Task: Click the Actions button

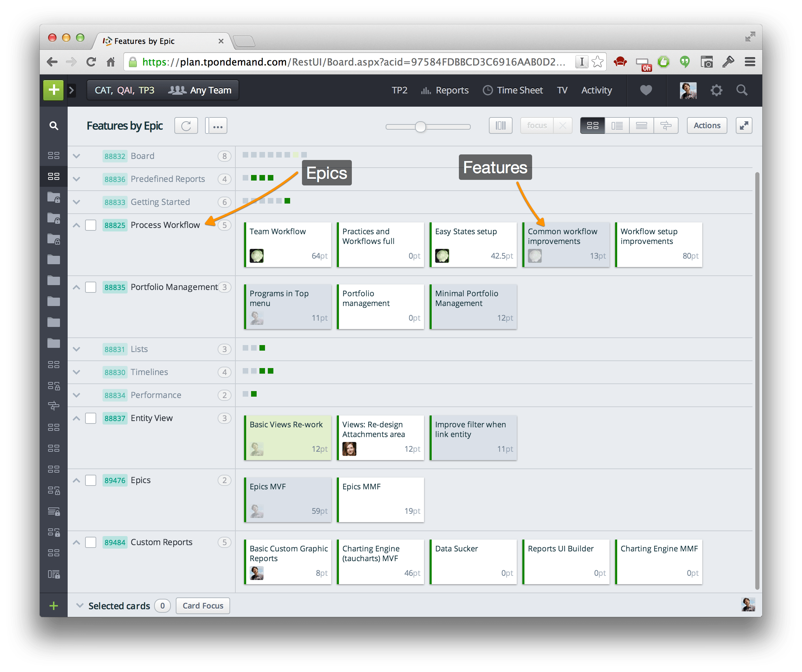Action: pyautogui.click(x=706, y=125)
